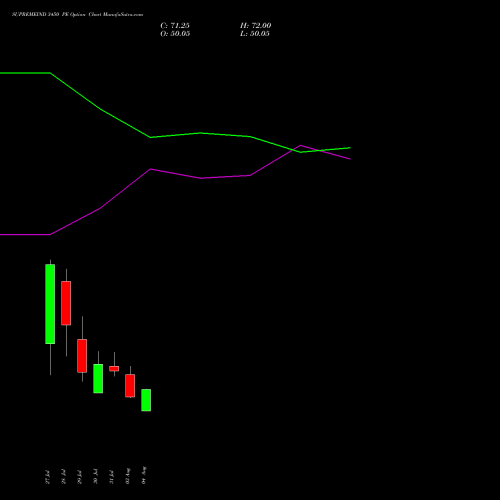Click the purple indicator line

coord(200,178)
